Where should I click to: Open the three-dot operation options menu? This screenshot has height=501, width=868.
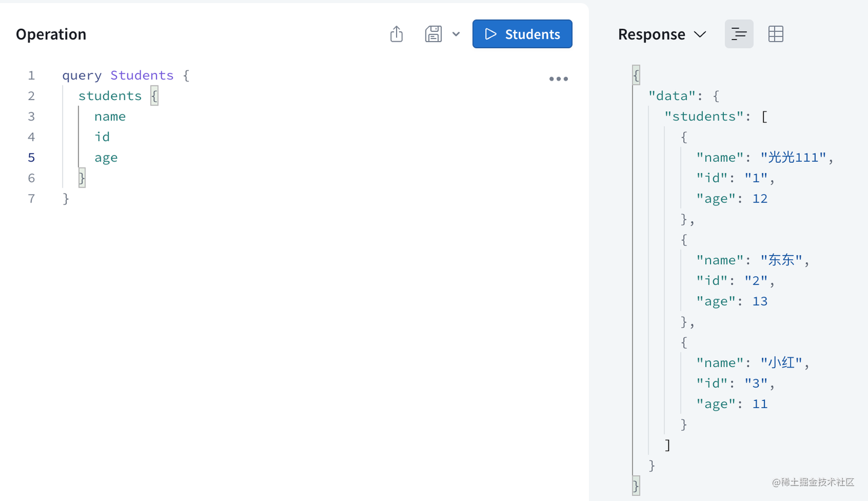(558, 79)
